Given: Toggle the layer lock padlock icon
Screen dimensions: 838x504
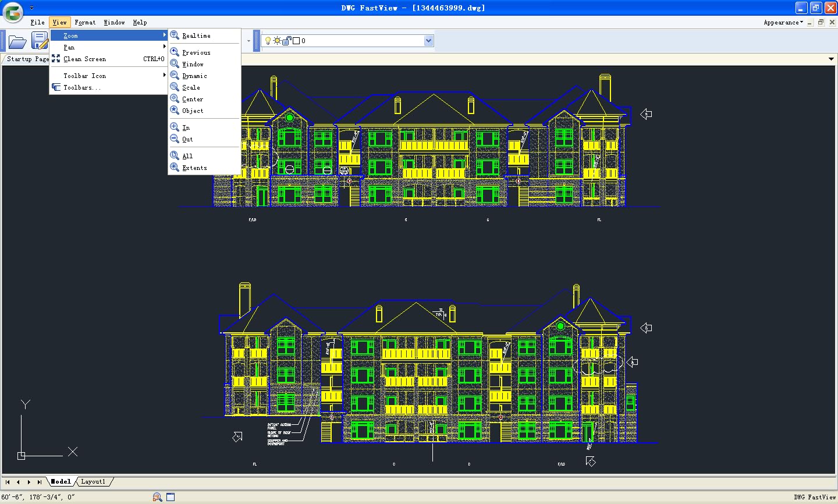Looking at the screenshot, I should [x=286, y=41].
